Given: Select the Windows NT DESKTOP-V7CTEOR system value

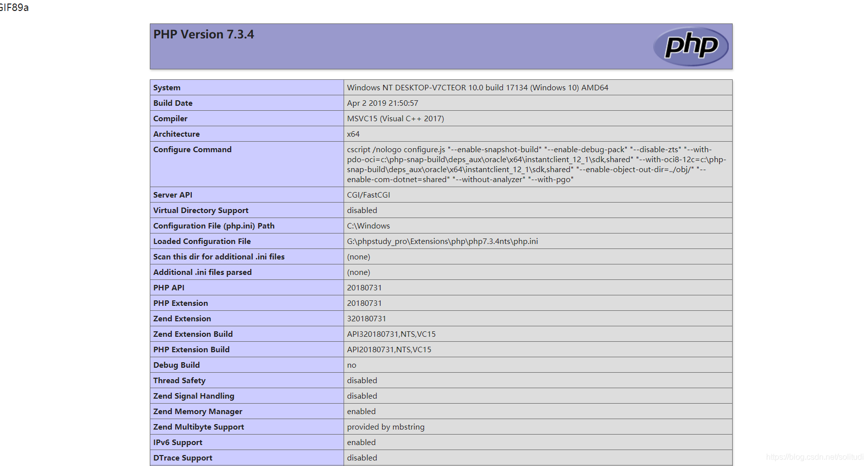Looking at the screenshot, I should click(477, 88).
